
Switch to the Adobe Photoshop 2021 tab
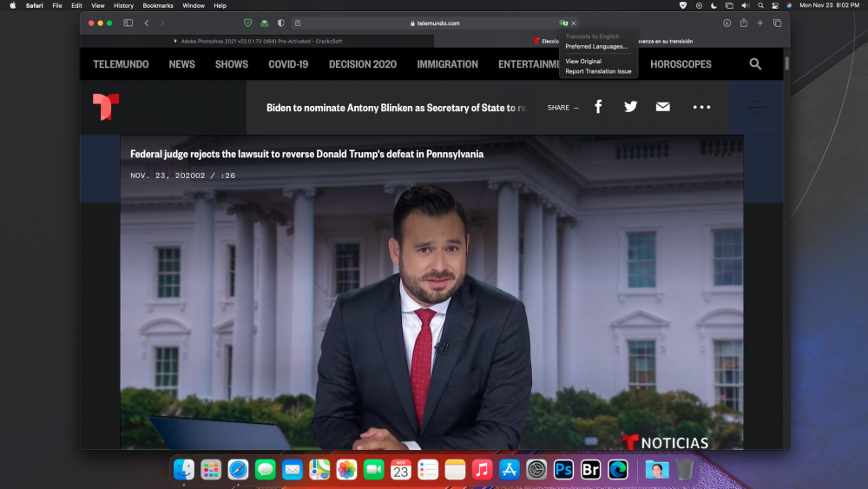258,41
